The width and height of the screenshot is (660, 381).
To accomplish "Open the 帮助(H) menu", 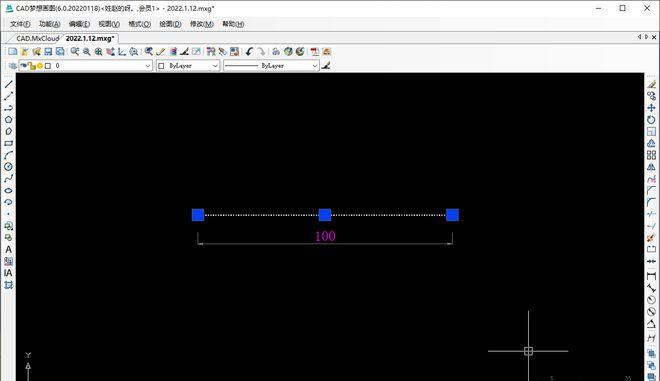I will coord(233,24).
